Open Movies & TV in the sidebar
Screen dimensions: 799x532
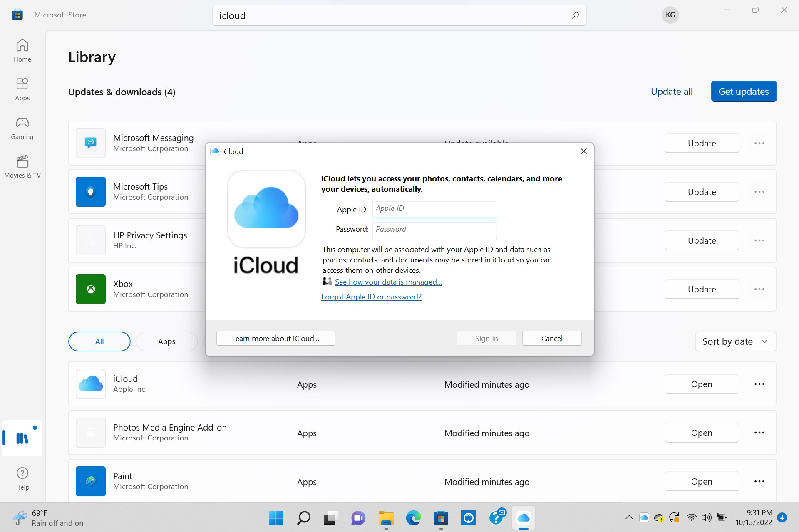click(x=22, y=166)
